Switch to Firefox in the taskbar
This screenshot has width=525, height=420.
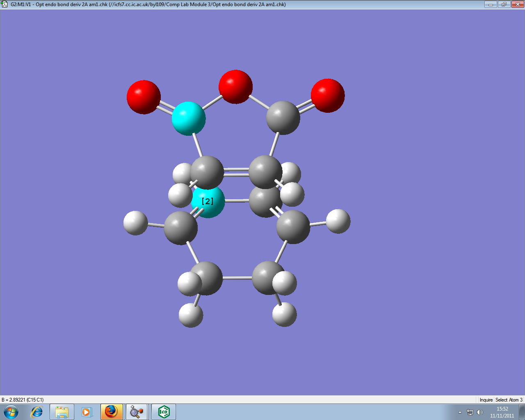pyautogui.click(x=111, y=412)
